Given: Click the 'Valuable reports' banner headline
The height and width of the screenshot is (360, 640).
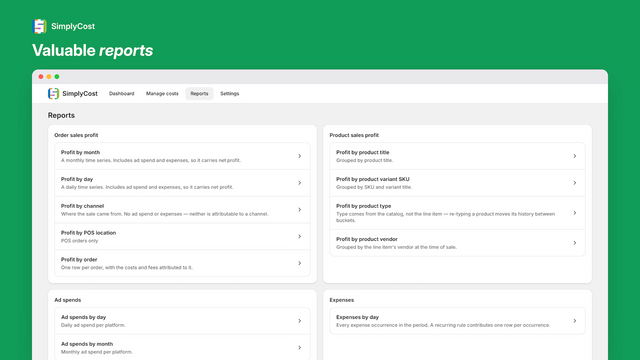Looking at the screenshot, I should (93, 51).
